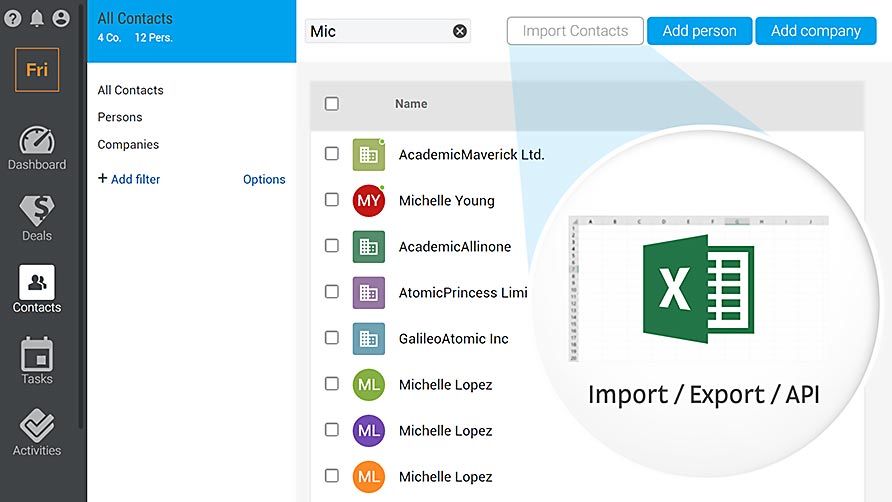Open the GalileoAtomic Inc name text

[453, 339]
